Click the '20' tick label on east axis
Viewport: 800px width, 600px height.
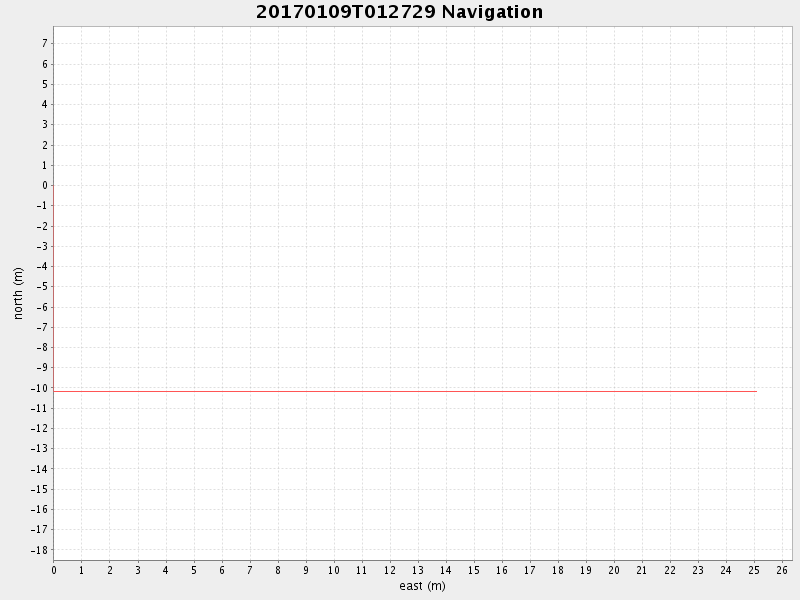click(x=614, y=571)
